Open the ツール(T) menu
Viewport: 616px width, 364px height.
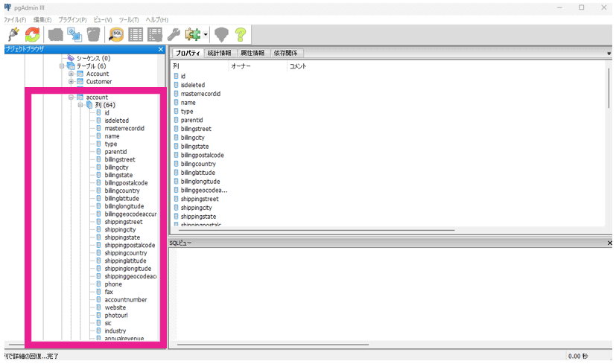[129, 19]
